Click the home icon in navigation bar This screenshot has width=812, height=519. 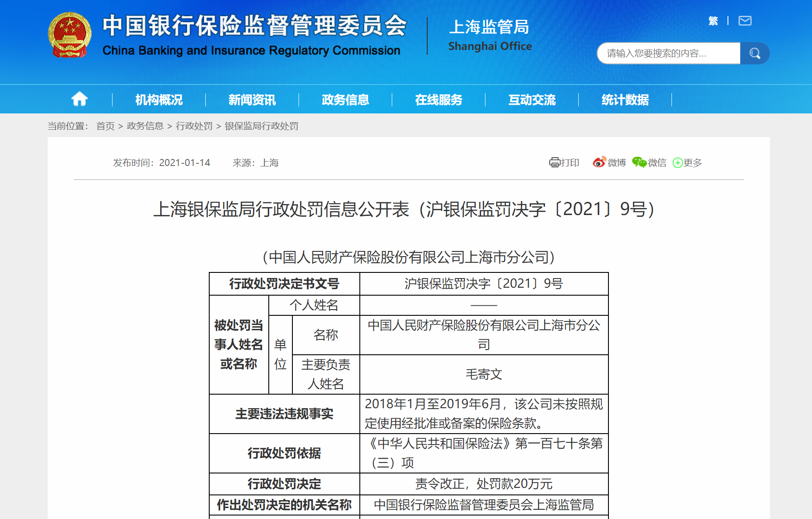pyautogui.click(x=79, y=99)
